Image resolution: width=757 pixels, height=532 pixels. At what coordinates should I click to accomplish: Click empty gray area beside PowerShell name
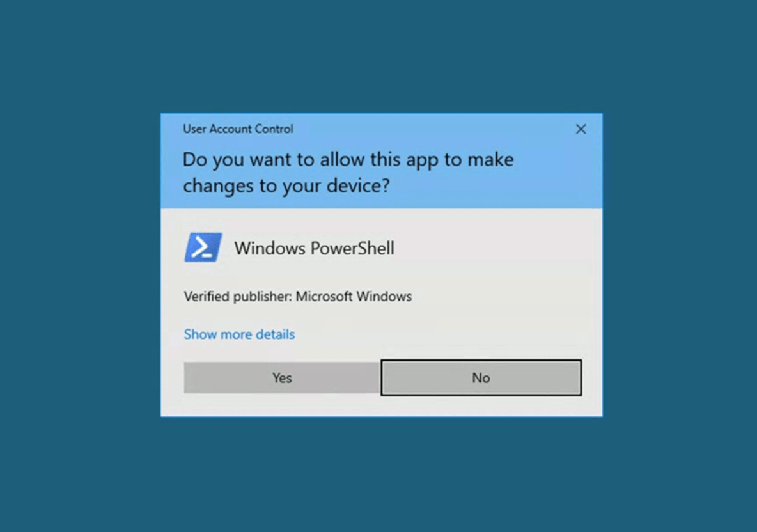click(497, 248)
